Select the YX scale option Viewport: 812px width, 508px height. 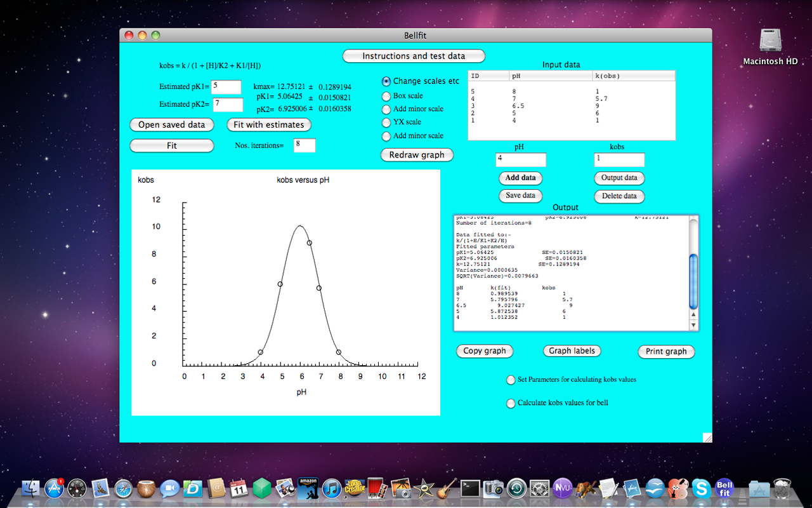[x=386, y=122]
